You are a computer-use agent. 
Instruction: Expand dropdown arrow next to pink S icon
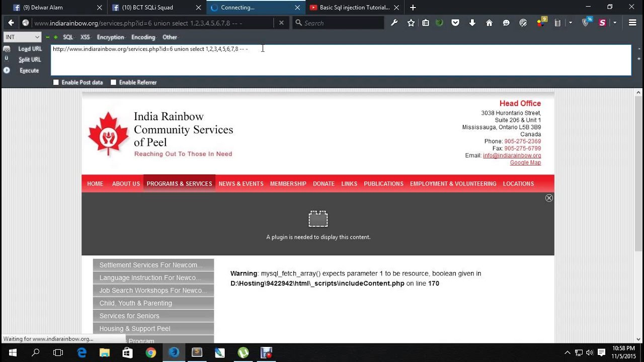coord(615,23)
